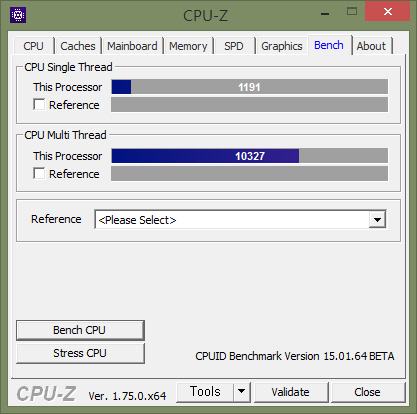Click the CPU-Z app icon in title bar

tap(18, 15)
